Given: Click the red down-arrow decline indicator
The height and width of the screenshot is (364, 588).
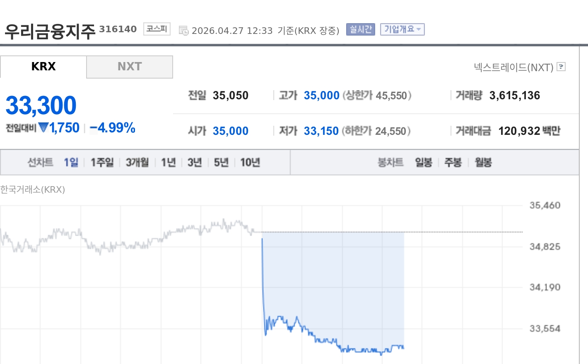Looking at the screenshot, I should [43, 128].
